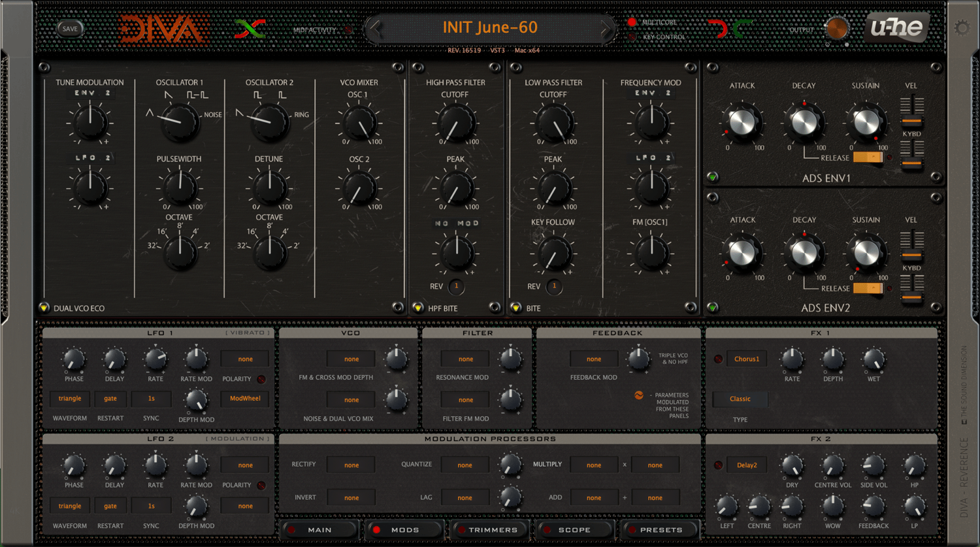Click the ADS ENV1 Attack knob
The height and width of the screenshot is (547, 980).
tap(742, 122)
